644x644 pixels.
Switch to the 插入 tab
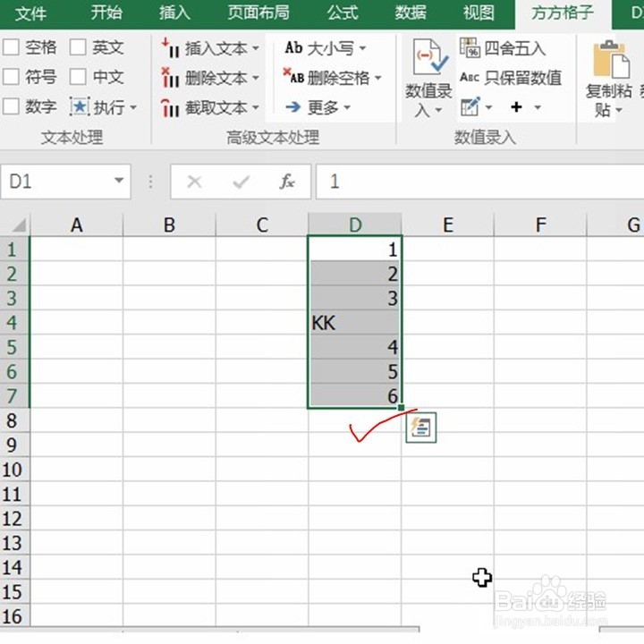174,13
